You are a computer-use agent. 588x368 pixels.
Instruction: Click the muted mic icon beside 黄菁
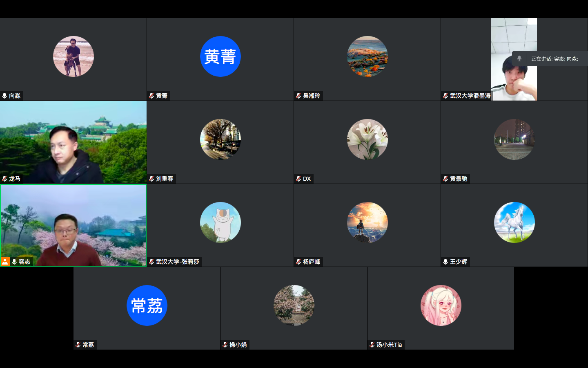pyautogui.click(x=151, y=96)
